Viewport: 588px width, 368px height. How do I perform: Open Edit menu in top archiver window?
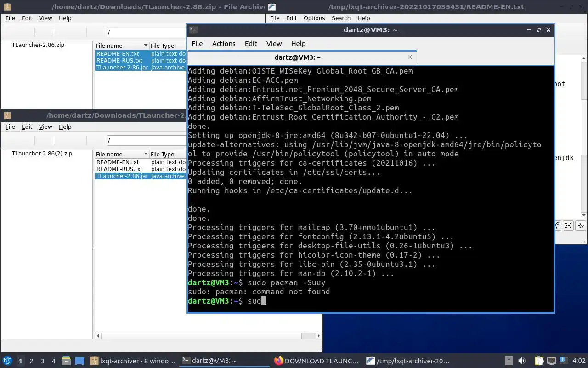pyautogui.click(x=27, y=18)
